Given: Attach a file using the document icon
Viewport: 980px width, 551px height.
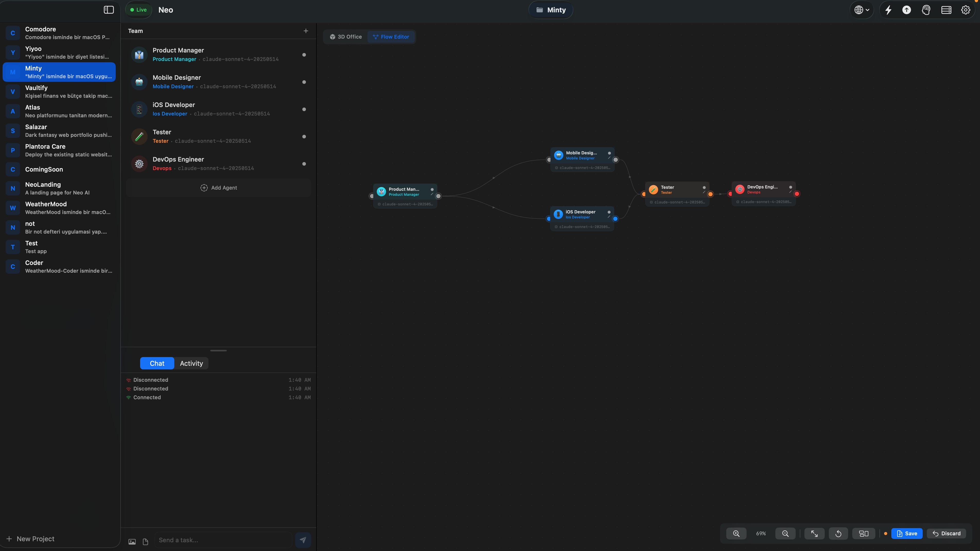Looking at the screenshot, I should pyautogui.click(x=145, y=541).
